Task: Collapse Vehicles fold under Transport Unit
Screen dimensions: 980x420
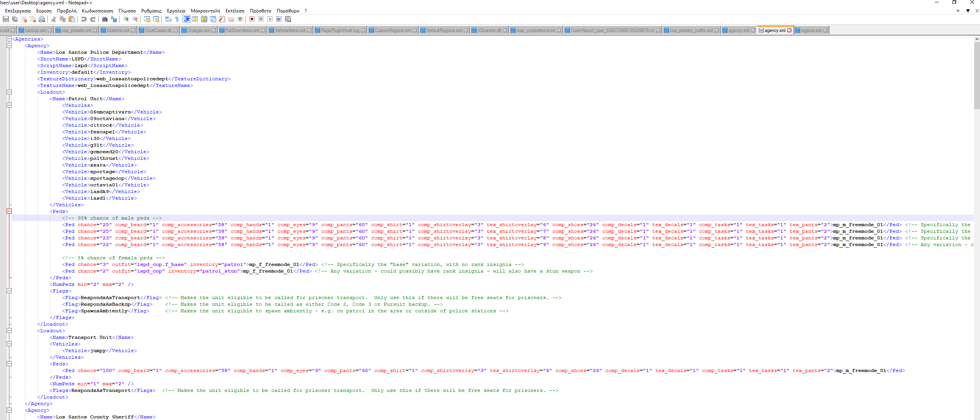Action: click(x=9, y=344)
